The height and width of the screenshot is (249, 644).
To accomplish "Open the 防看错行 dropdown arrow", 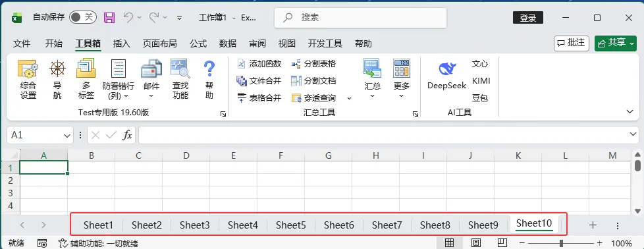I will (126, 96).
